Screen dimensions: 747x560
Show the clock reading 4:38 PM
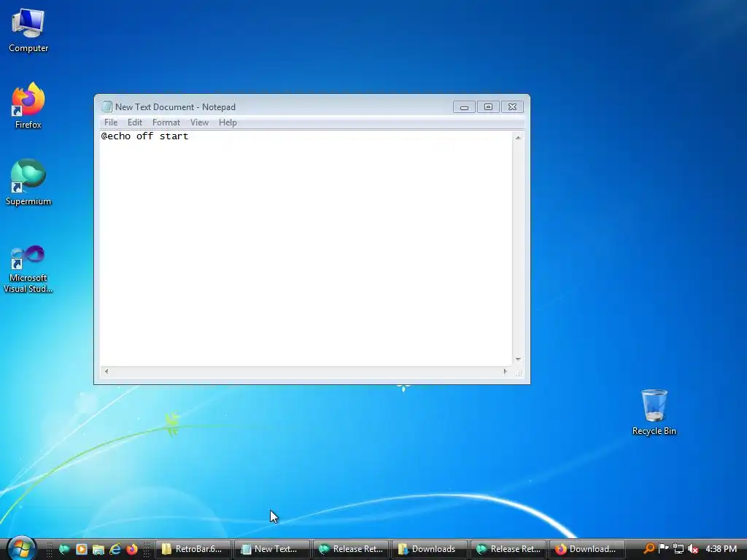coord(721,549)
